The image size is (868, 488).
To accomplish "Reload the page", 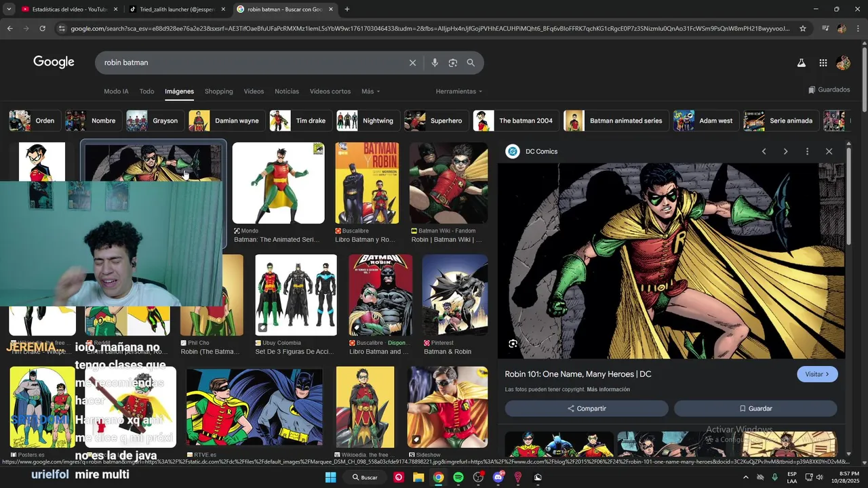I will click(42, 28).
